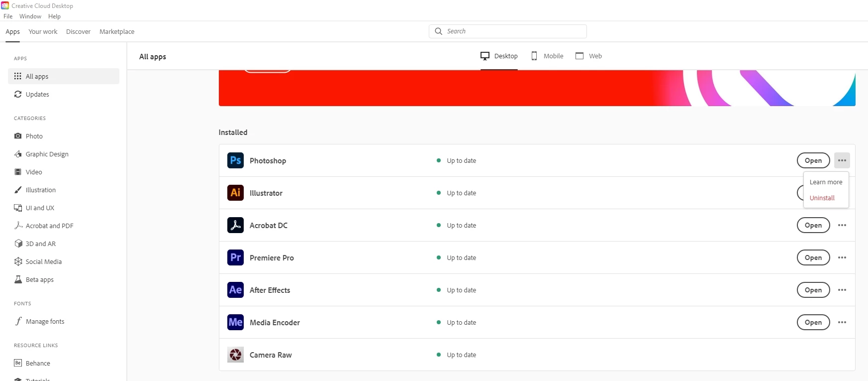The image size is (868, 381).
Task: Click the Illustrator app name
Action: pyautogui.click(x=266, y=193)
